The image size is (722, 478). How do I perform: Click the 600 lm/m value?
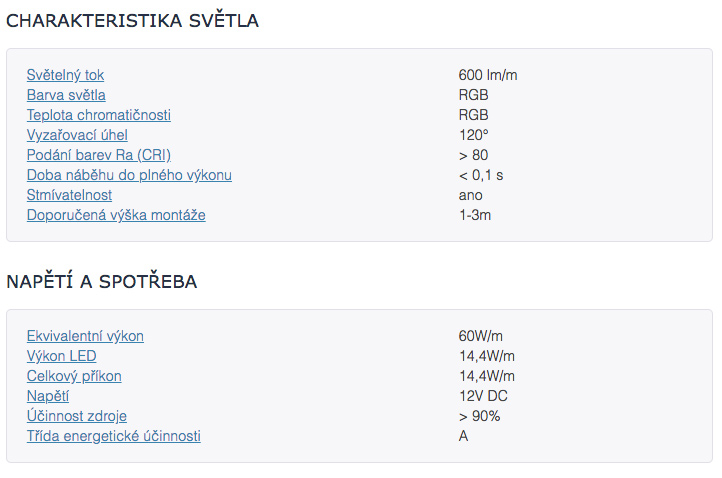pos(488,75)
